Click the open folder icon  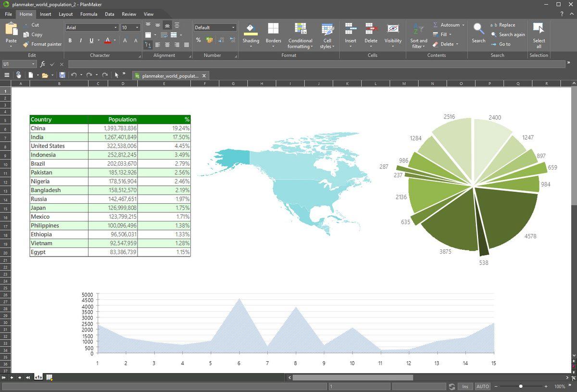(x=45, y=75)
